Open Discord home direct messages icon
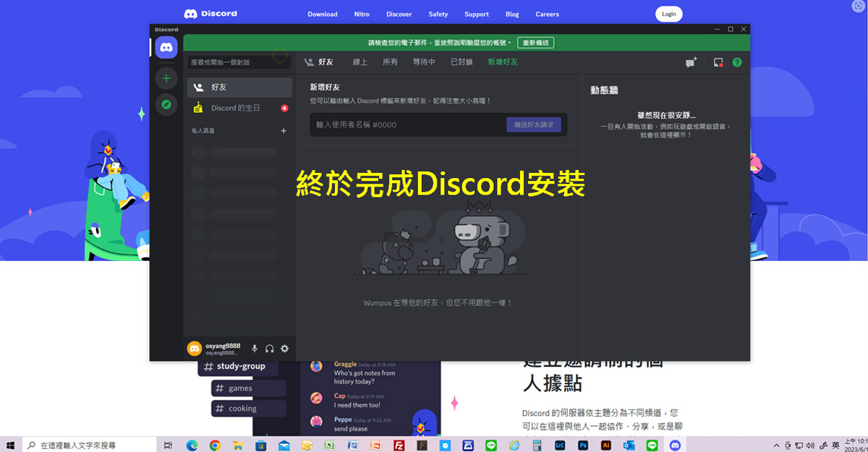 click(x=166, y=48)
